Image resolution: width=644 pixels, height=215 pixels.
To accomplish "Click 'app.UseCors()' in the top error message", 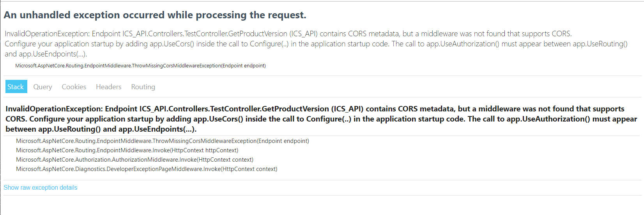I will pyautogui.click(x=172, y=44).
